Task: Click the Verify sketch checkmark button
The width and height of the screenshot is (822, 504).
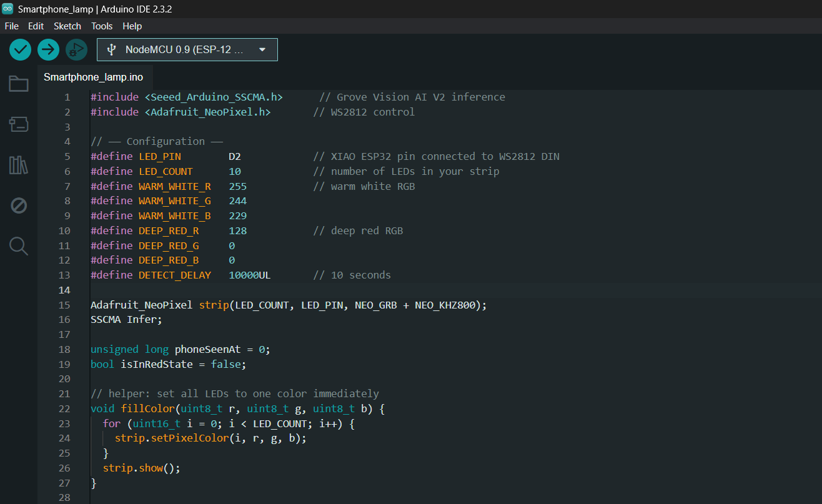Action: coord(21,49)
